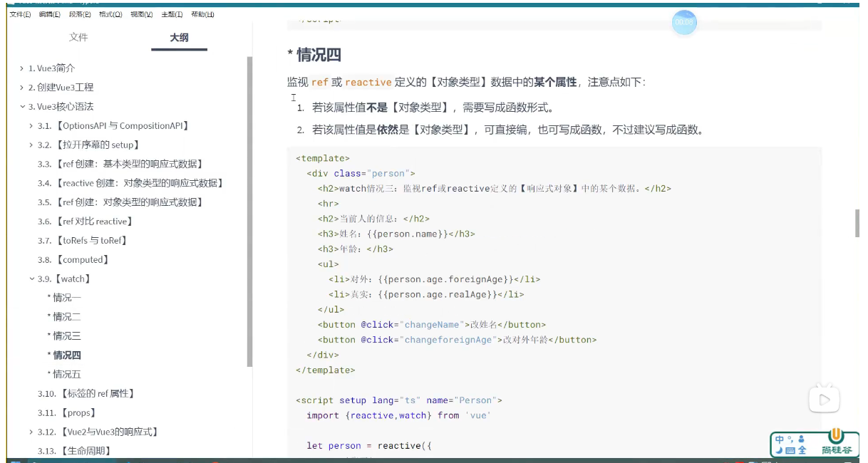Viewport: 868px width, 463px height.
Task: Switch to the 大纲 sidebar tab
Action: pyautogui.click(x=179, y=37)
